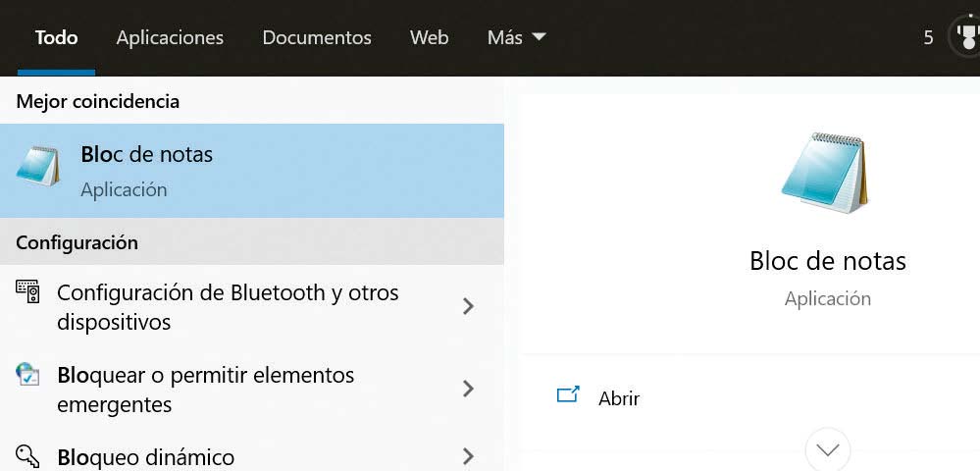
Task: Click the dynamic lock key icon
Action: (x=27, y=456)
